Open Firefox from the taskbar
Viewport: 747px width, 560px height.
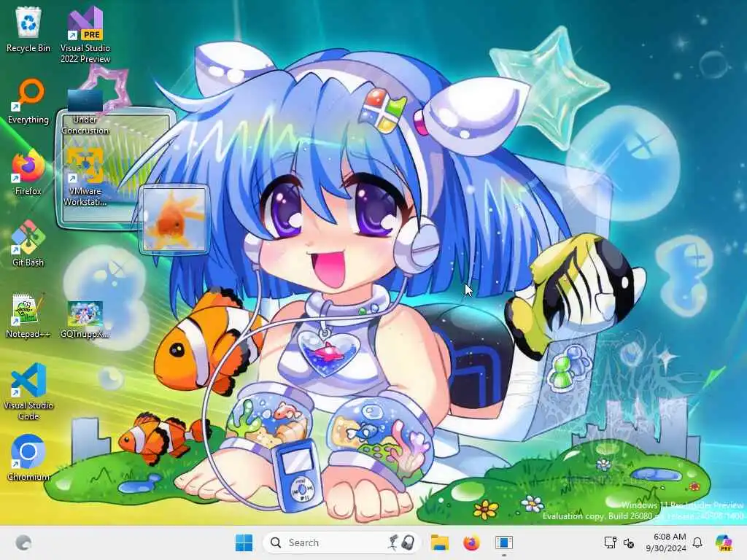click(471, 542)
